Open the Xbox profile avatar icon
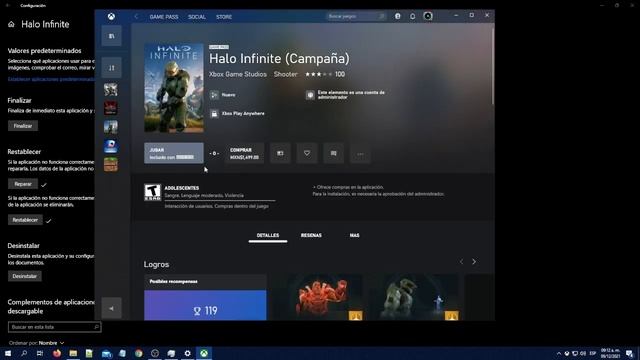The image size is (640, 360). point(428,16)
